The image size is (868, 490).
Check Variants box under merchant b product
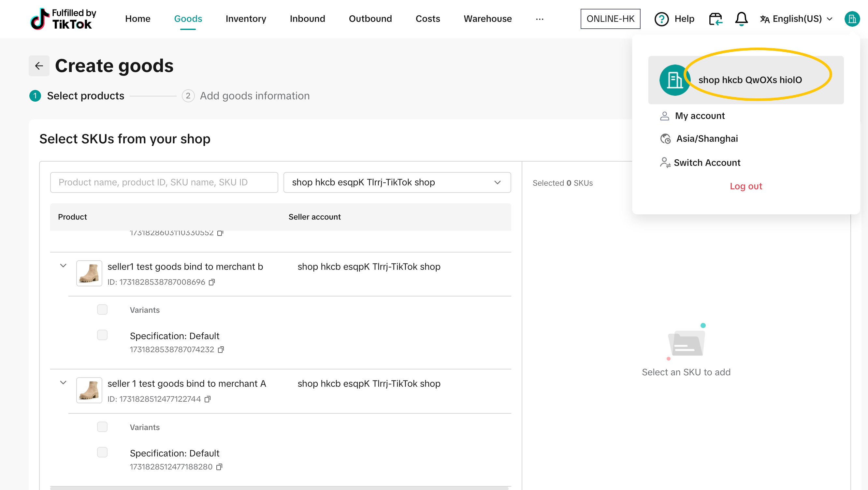tap(102, 310)
